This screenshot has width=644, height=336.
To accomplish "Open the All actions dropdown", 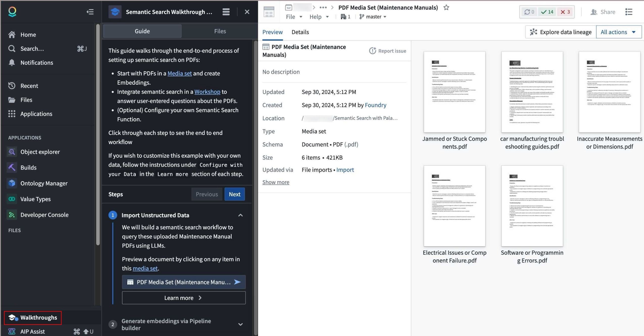I will coord(618,32).
